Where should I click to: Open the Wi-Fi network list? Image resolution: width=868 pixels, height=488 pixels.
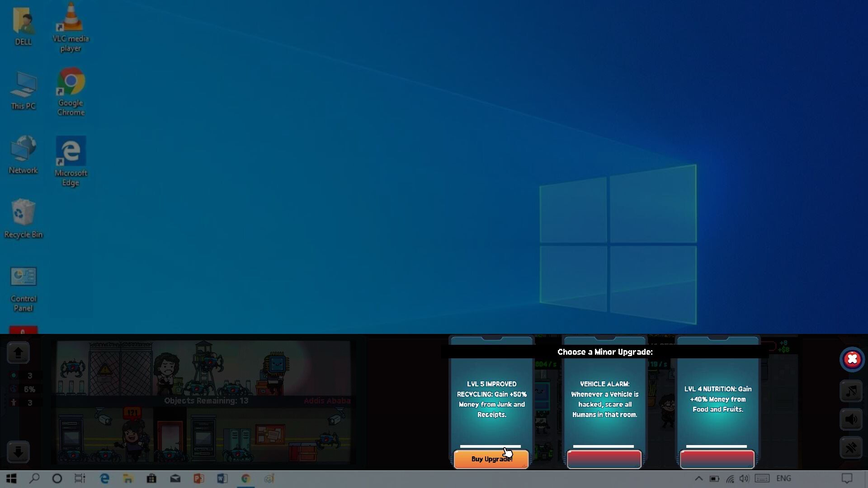[x=731, y=479]
